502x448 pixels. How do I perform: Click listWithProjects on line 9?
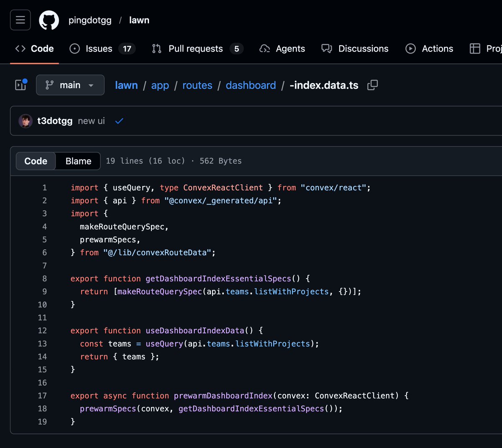(x=292, y=292)
